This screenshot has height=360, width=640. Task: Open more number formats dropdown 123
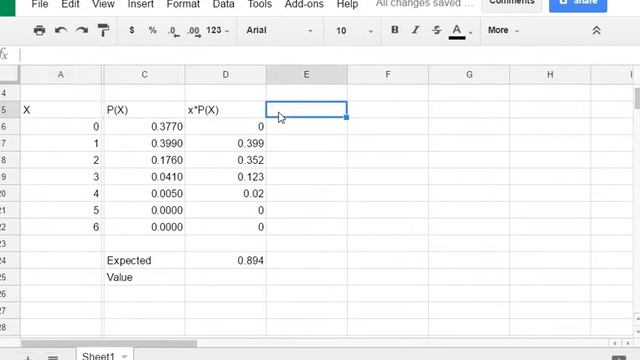click(218, 30)
